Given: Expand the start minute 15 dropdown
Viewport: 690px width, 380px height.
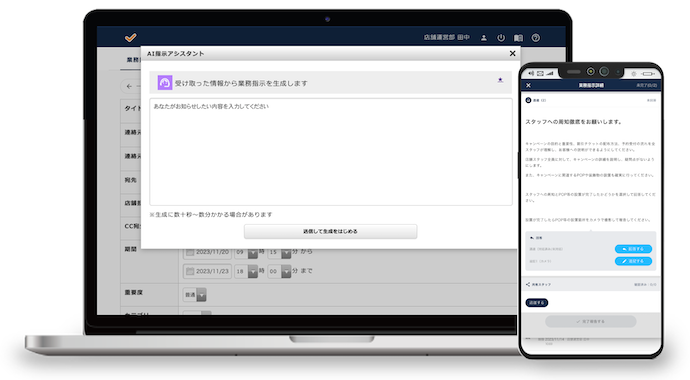Looking at the screenshot, I should tap(286, 253).
